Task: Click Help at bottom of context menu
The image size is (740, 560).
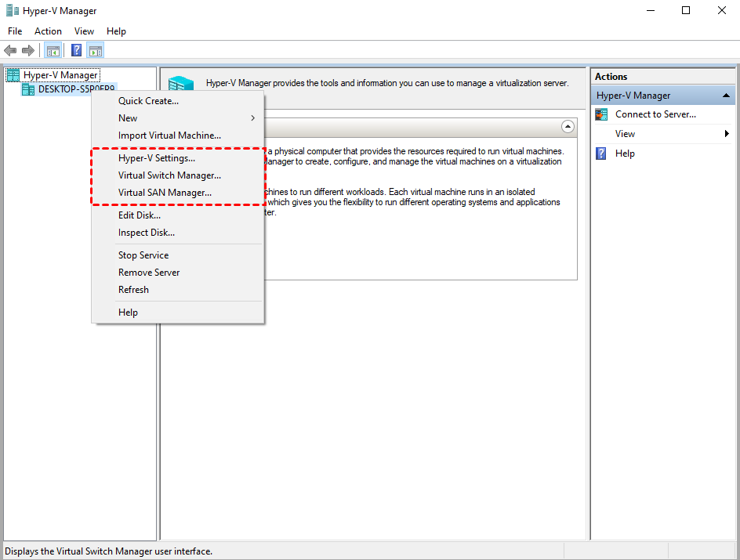Action: pyautogui.click(x=178, y=313)
